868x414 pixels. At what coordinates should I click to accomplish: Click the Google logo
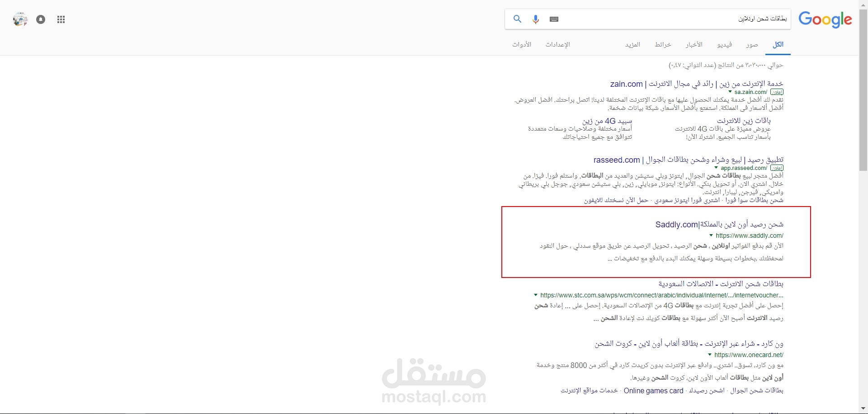[x=825, y=19]
